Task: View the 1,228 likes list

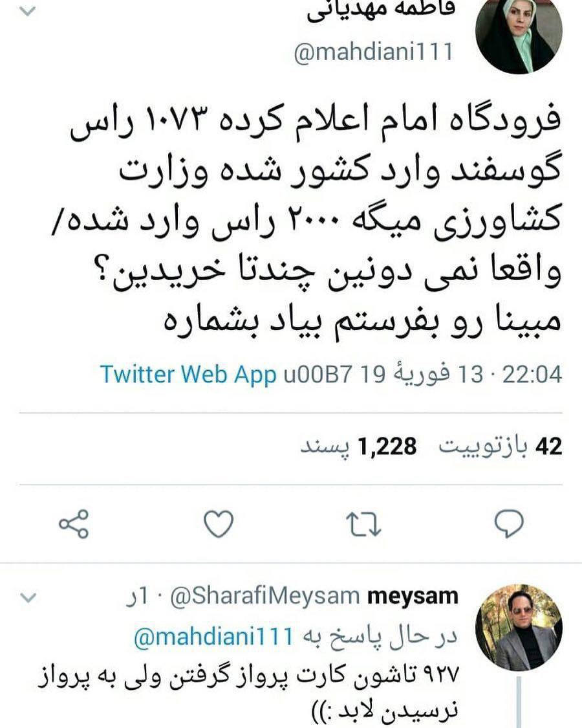Action: click(358, 446)
